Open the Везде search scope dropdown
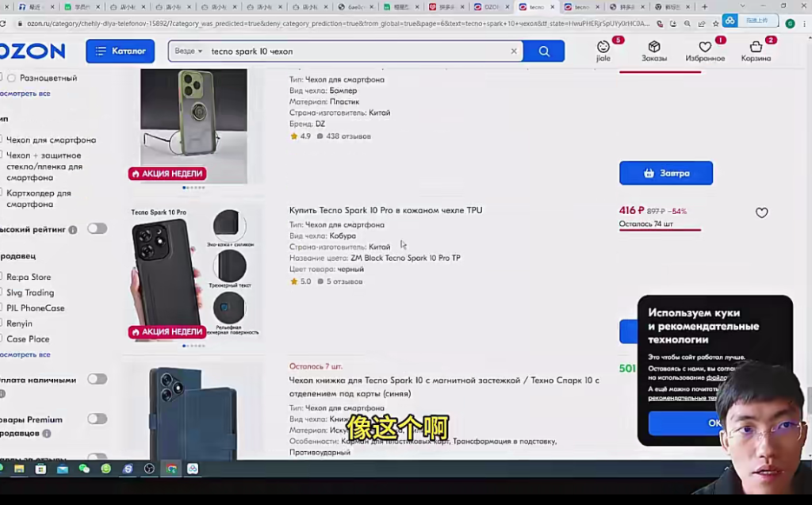Screen dimensions: 812x505 tap(189, 52)
